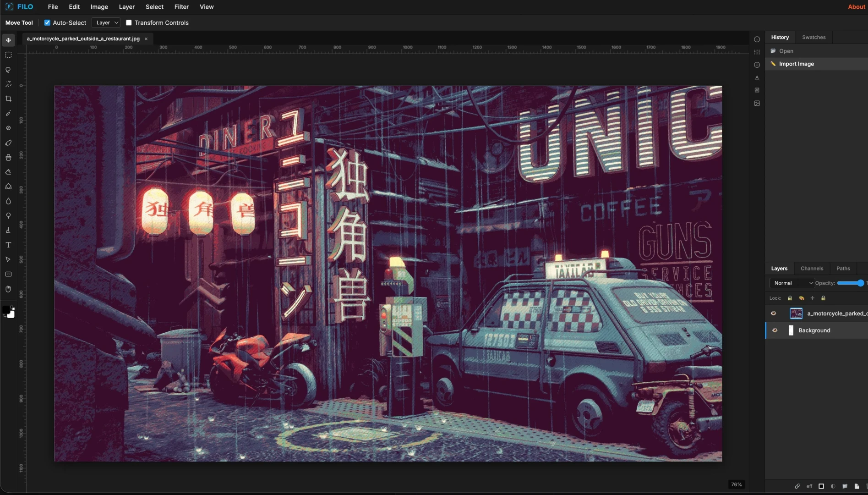Toggle the lock position plus icon

pos(813,298)
